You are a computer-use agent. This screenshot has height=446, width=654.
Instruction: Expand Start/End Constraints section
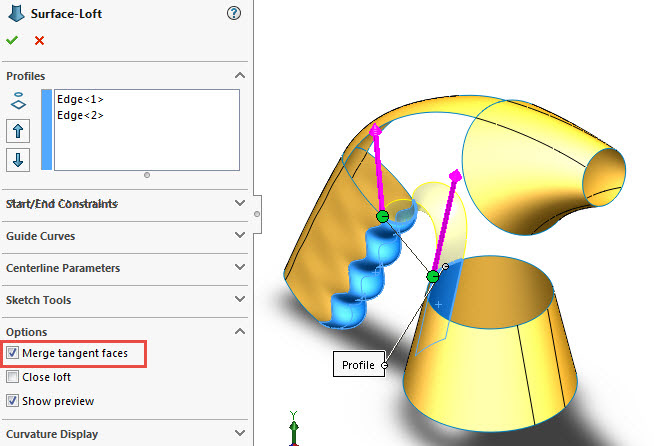[x=240, y=203]
